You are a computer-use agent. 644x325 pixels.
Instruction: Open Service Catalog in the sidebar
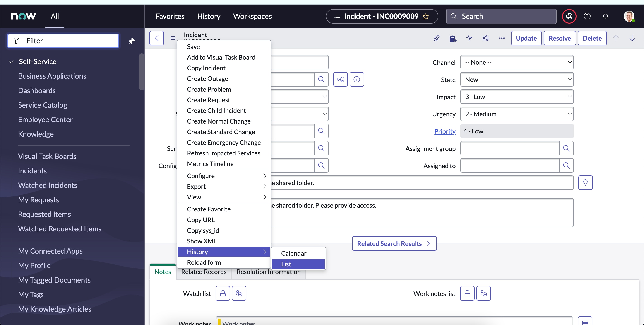[43, 105]
